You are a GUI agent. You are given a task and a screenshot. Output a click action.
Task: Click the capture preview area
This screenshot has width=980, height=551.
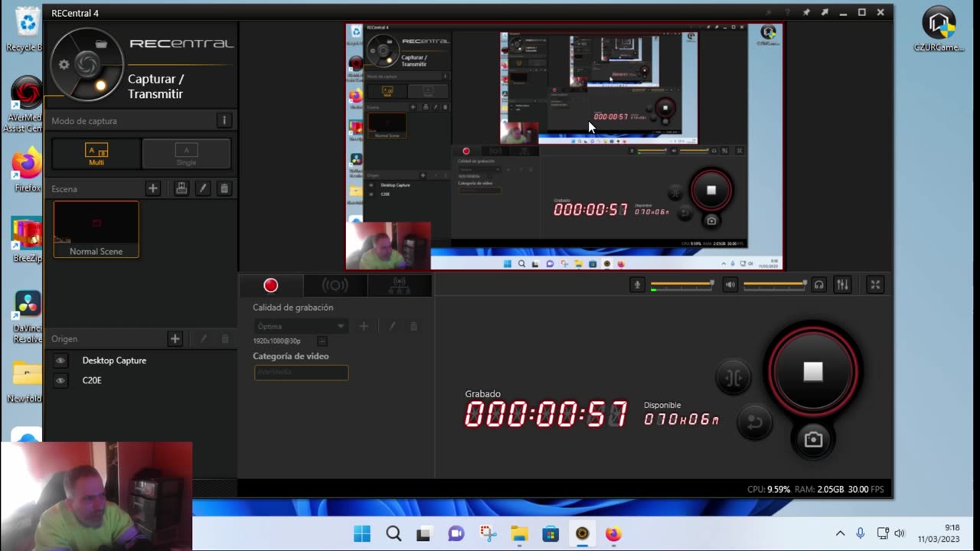(564, 146)
